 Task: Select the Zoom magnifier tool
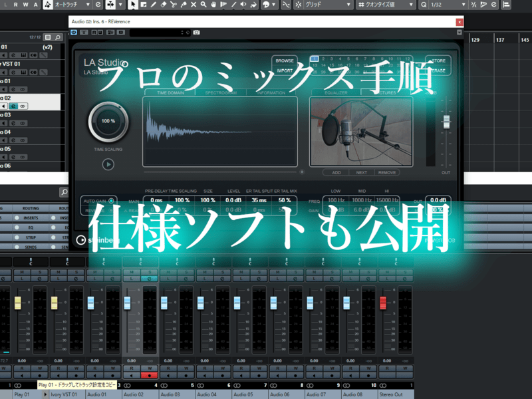203,5
